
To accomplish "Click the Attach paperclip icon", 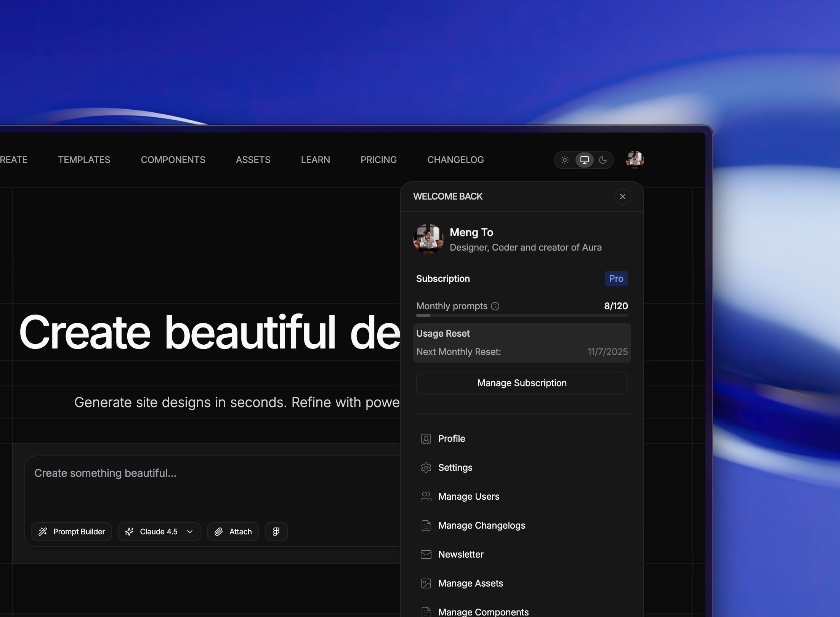I will [218, 531].
